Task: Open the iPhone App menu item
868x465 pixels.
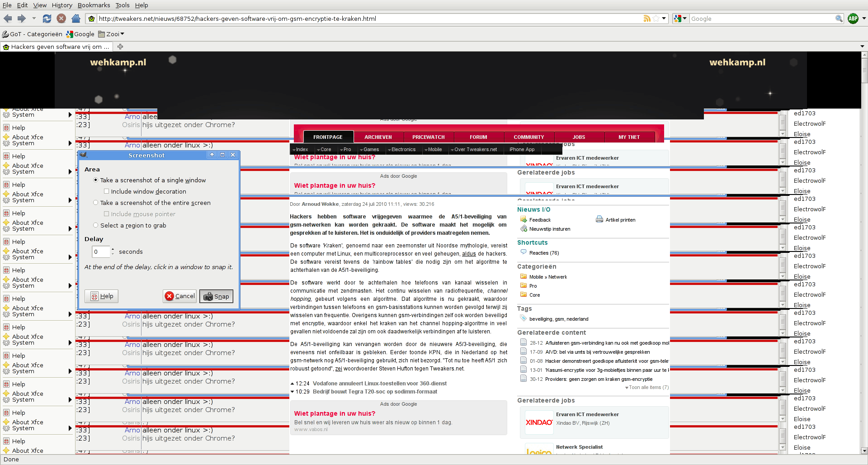Action: pos(522,149)
